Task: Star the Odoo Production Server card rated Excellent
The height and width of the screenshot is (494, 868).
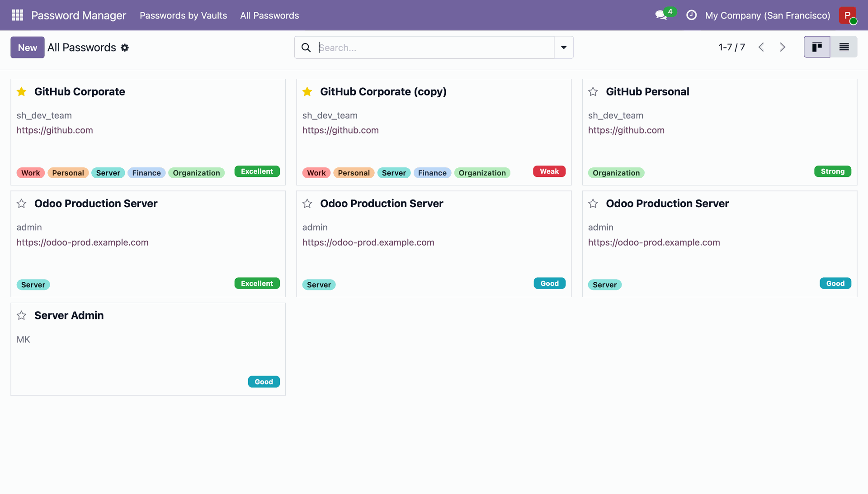Action: (x=22, y=204)
